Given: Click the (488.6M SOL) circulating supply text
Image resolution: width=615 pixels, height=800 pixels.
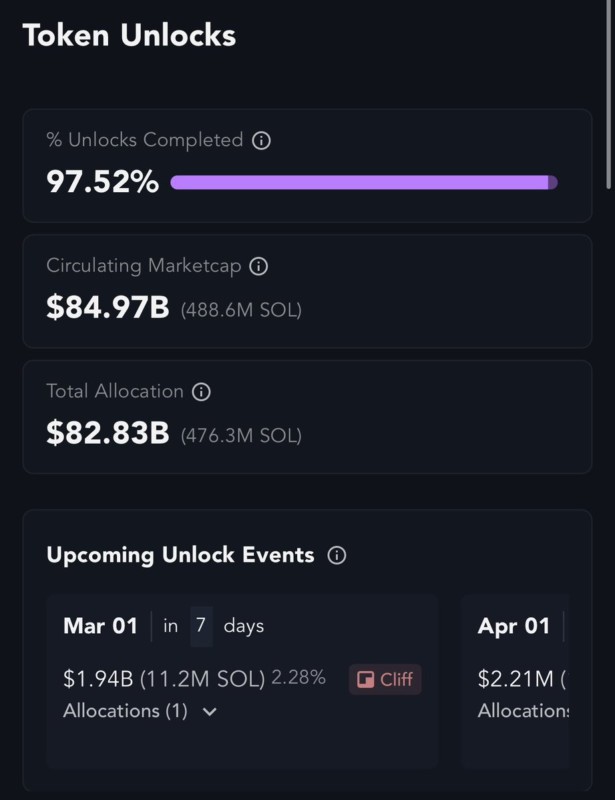Looking at the screenshot, I should [x=241, y=310].
